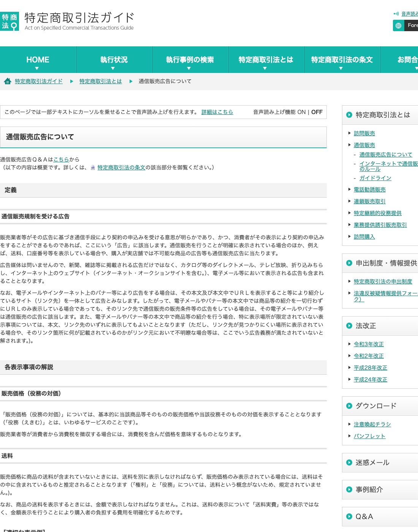Viewport: 418px width, 532px height.
Task: Open the 電話勧誘販売 sidebar link
Action: (x=370, y=190)
